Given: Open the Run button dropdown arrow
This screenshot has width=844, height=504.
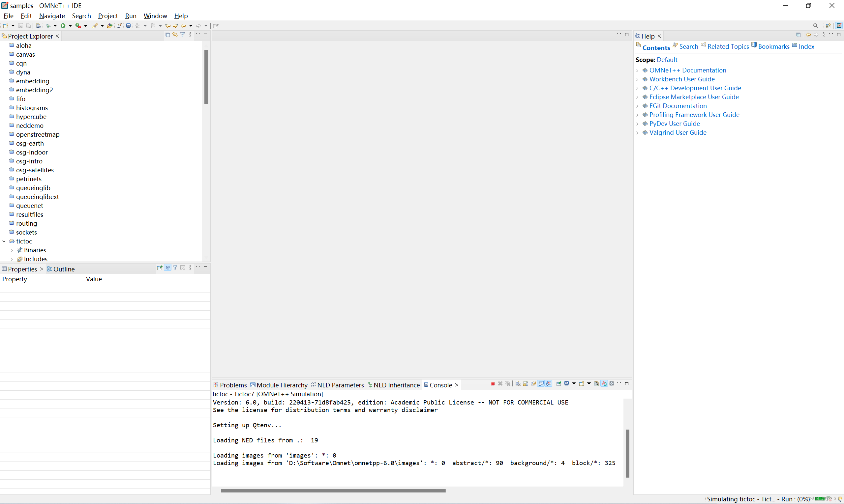Looking at the screenshot, I should point(70,26).
